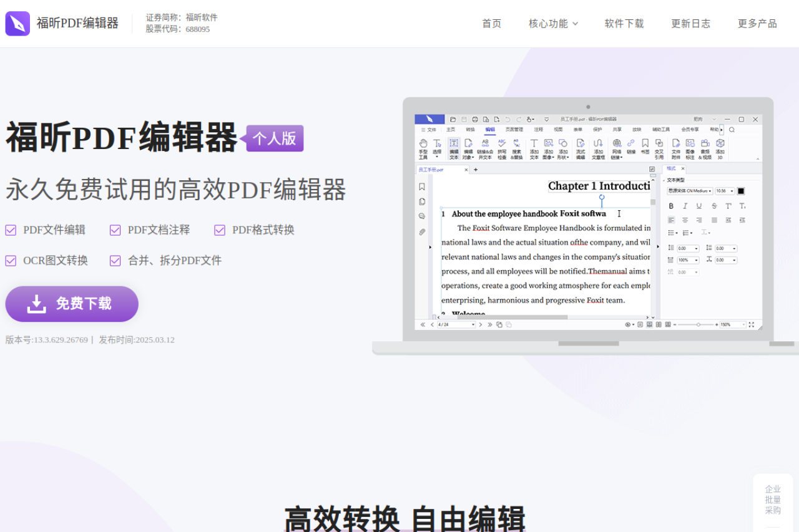Click the 企业批量采购 floating button

coord(773,500)
